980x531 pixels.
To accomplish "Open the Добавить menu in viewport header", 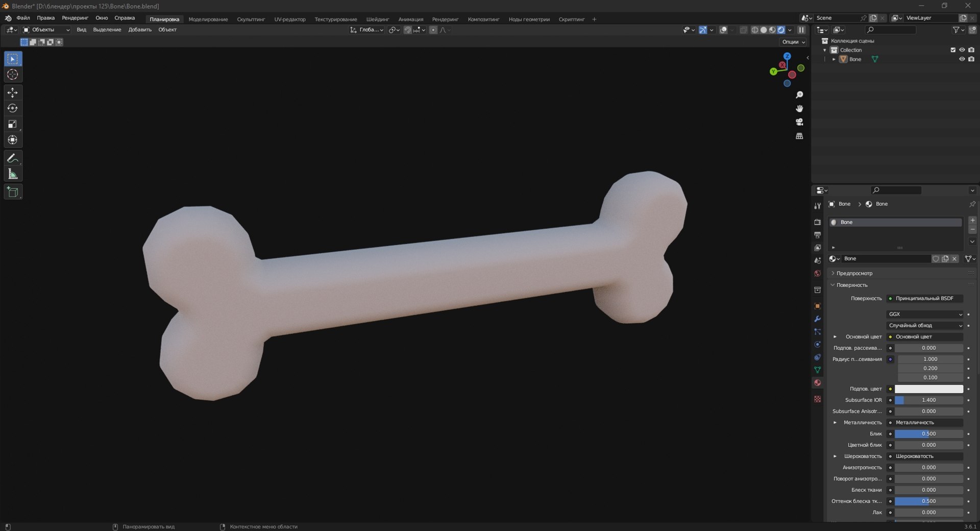I will click(140, 30).
